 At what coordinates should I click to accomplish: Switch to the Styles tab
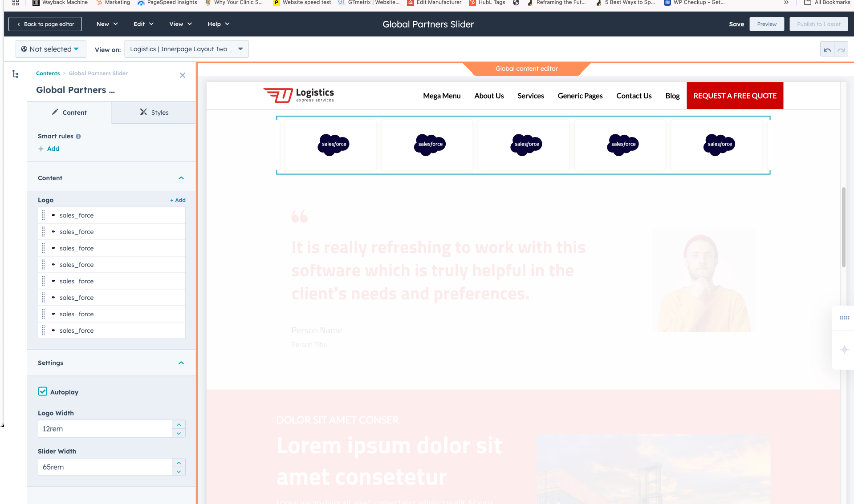click(154, 113)
